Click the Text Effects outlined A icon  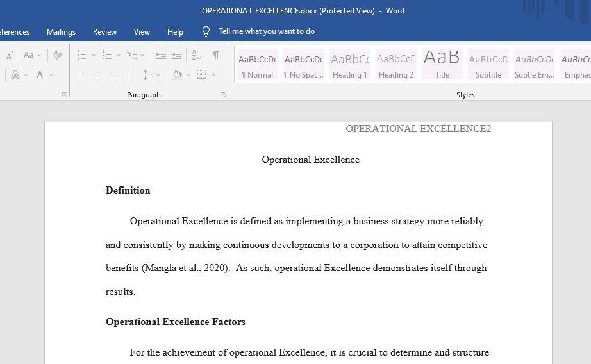coord(15,75)
